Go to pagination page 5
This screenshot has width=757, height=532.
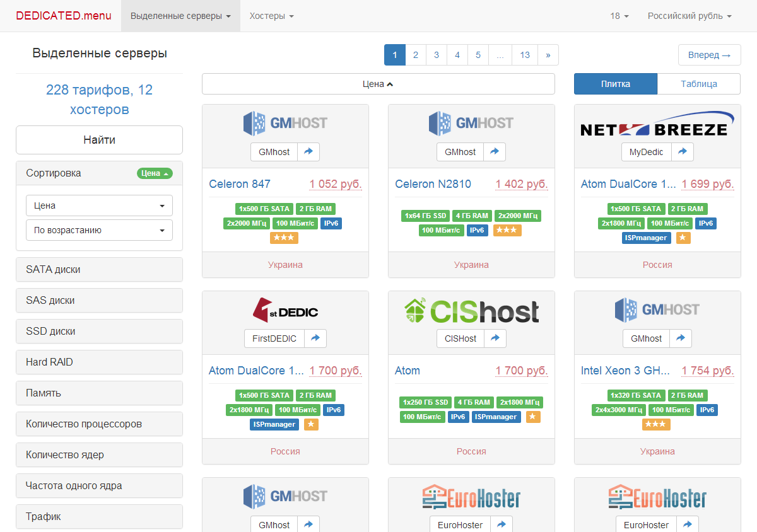[478, 55]
